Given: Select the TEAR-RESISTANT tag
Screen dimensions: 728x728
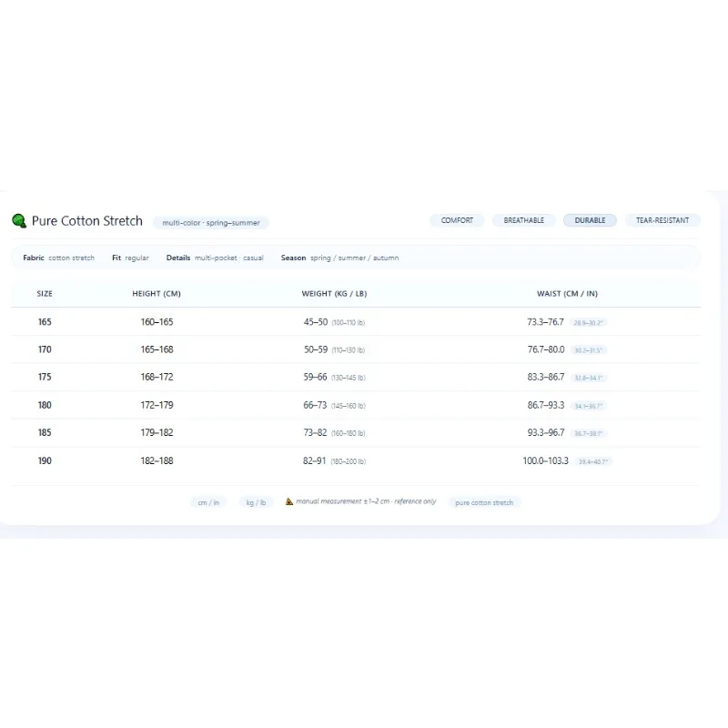Looking at the screenshot, I should 662,220.
